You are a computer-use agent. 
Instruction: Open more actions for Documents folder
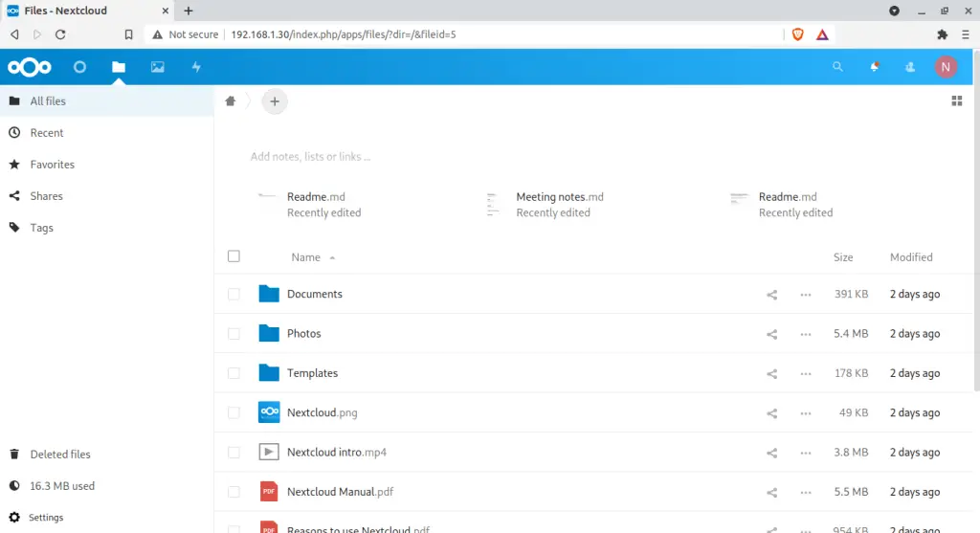click(x=806, y=295)
